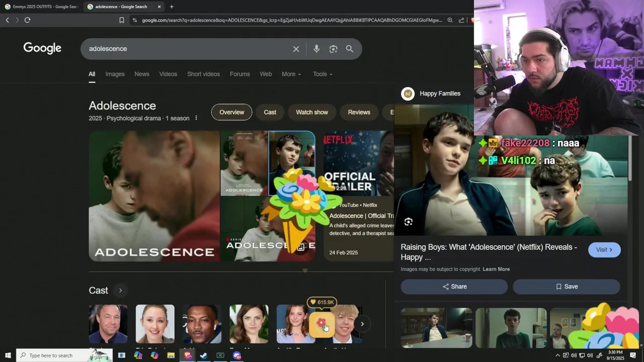Open the Tools dropdown
The width and height of the screenshot is (644, 362).
pyautogui.click(x=323, y=74)
